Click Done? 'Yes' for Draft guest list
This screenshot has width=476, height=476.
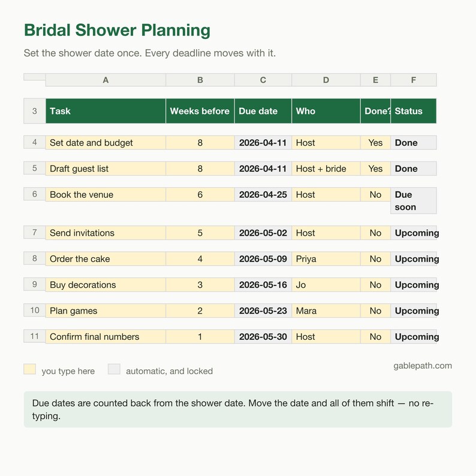click(x=375, y=168)
